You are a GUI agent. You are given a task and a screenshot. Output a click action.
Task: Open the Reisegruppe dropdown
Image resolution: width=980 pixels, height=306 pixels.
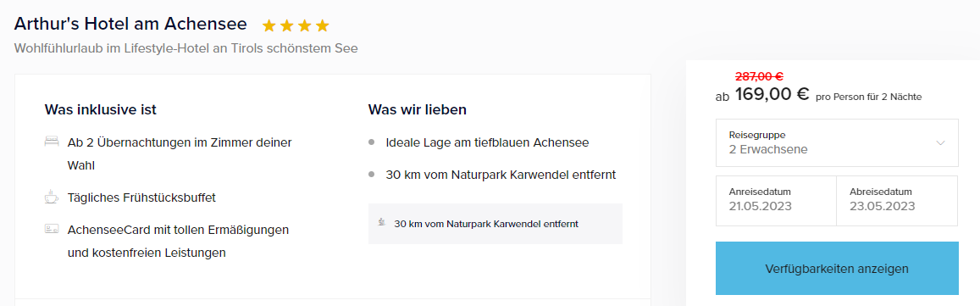point(837,142)
